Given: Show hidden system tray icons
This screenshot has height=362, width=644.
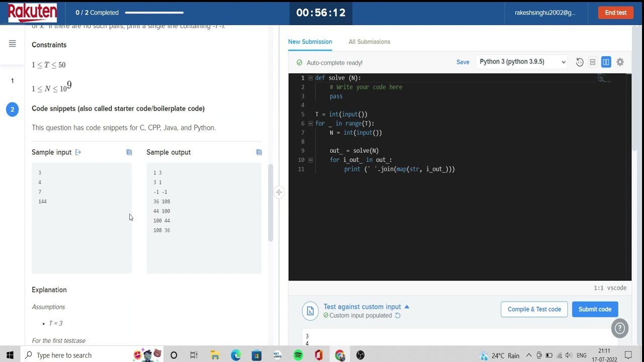Looking at the screenshot, I should [529, 355].
